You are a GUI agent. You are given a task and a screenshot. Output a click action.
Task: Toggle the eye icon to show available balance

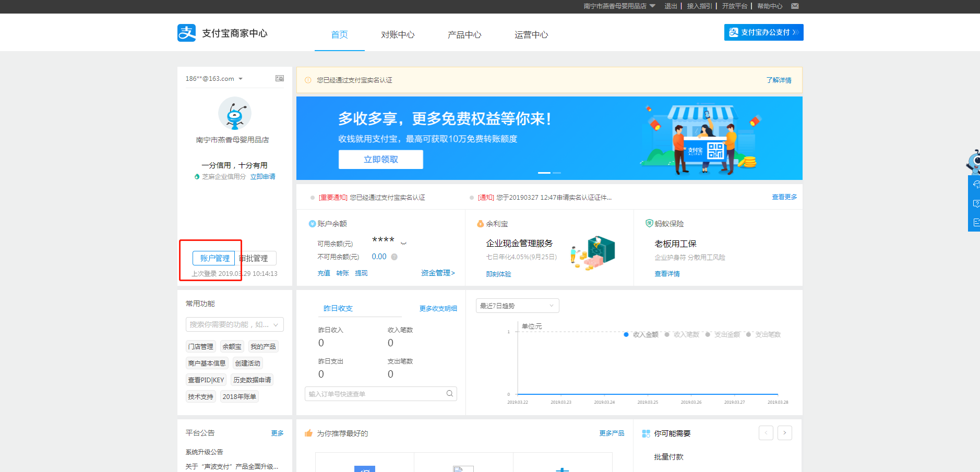click(403, 244)
